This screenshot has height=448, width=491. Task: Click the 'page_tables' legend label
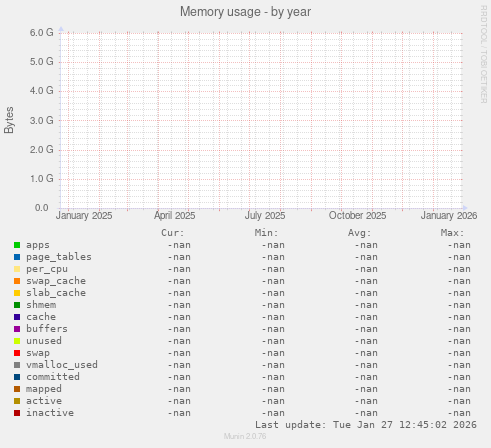59,257
